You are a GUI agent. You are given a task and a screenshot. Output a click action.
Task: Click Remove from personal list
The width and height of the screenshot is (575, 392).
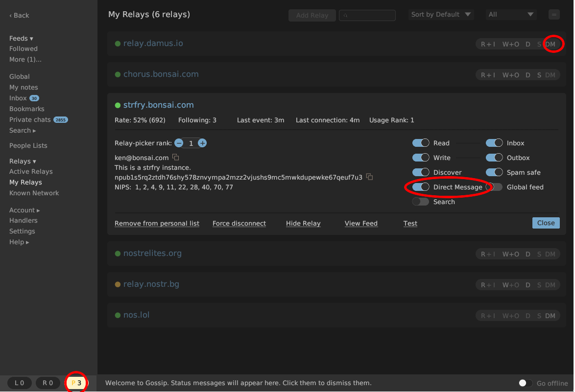coord(157,223)
